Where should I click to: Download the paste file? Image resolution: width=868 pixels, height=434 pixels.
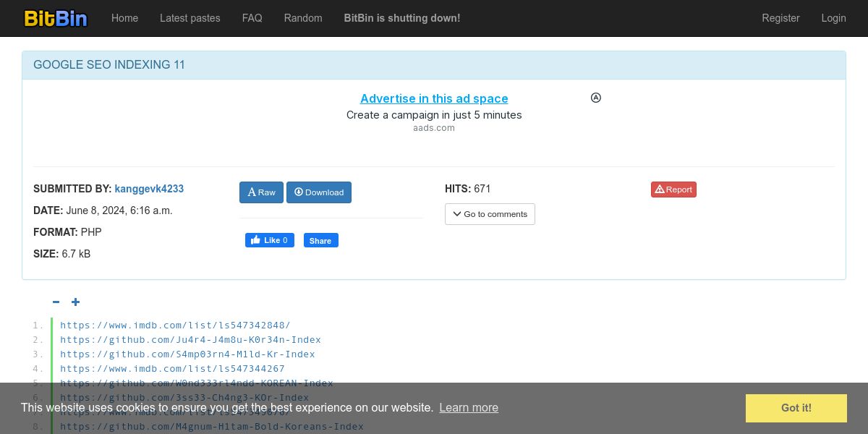click(x=319, y=192)
